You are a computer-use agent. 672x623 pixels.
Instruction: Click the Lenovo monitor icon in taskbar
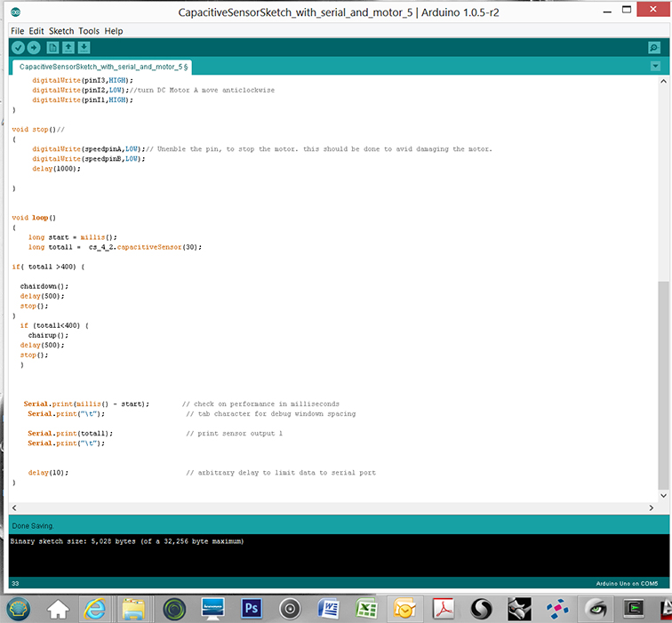[x=212, y=609]
